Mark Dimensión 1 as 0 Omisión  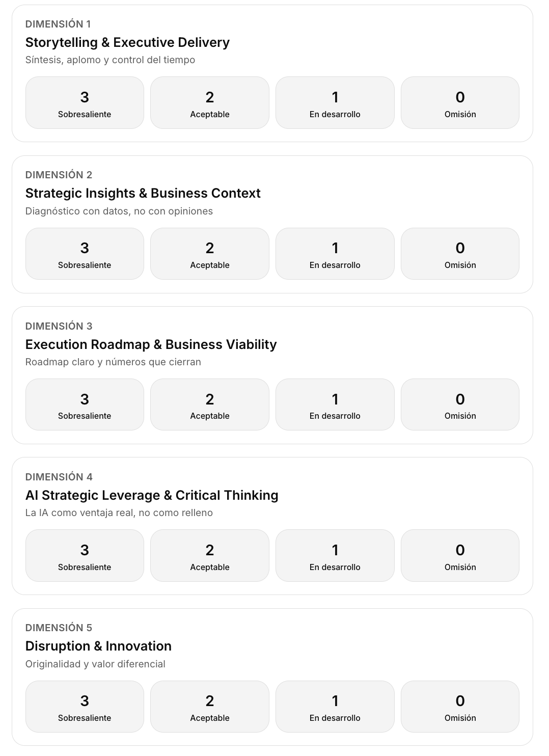(x=460, y=103)
